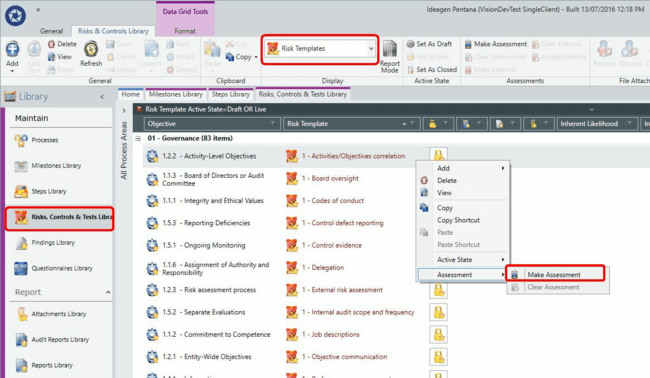Choose Add in the context menu
This screenshot has width=650, height=378.
tap(463, 168)
